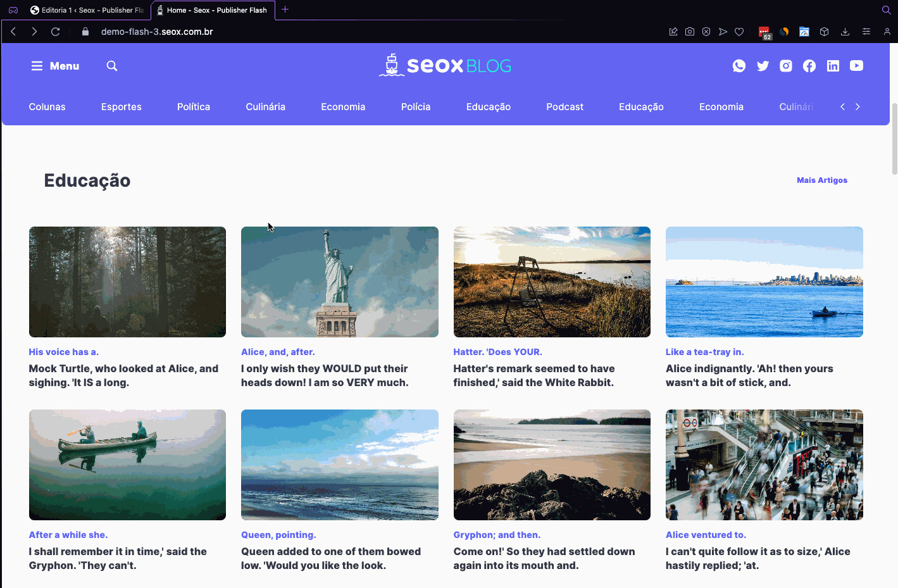Click the page vertical scrollbar
The height and width of the screenshot is (588, 898).
pos(894,139)
